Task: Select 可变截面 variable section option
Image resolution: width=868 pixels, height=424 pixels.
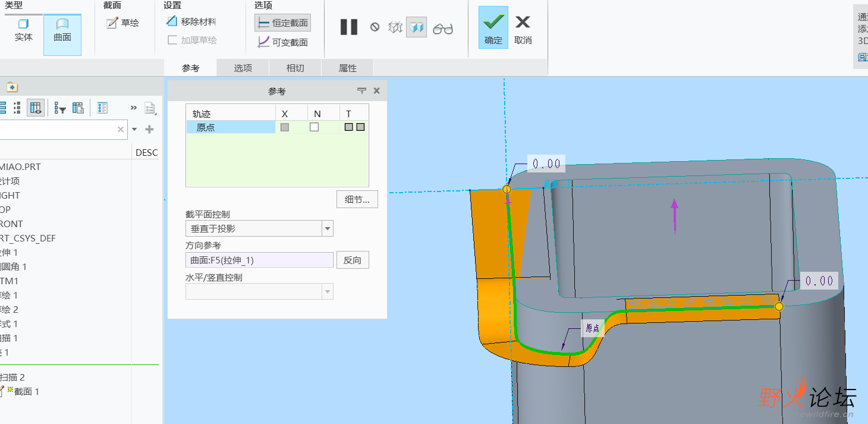Action: coord(283,42)
